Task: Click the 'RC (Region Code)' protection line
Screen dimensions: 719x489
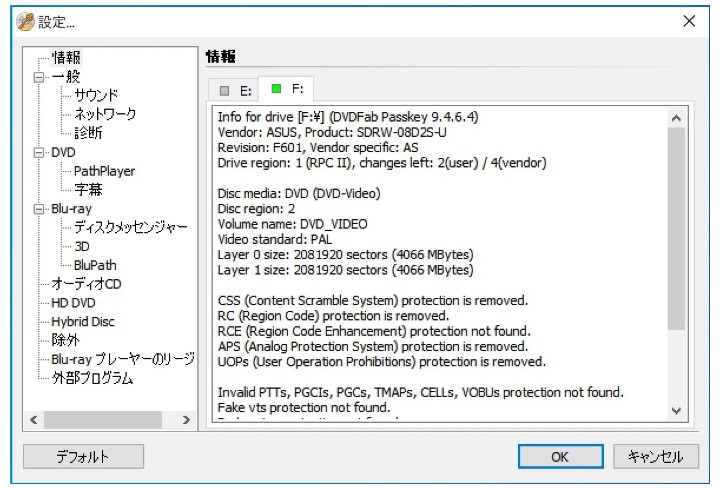Action: (333, 316)
